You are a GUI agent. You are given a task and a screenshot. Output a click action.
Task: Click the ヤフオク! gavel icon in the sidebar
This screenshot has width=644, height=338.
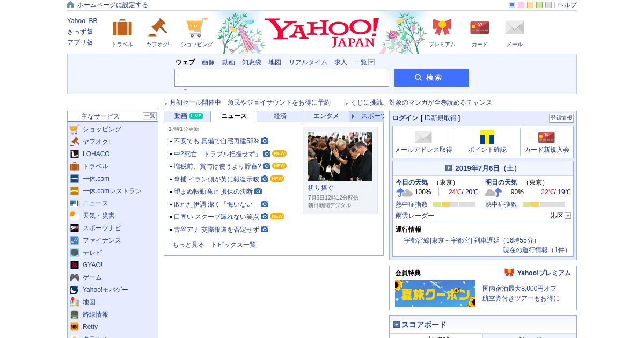pos(75,142)
